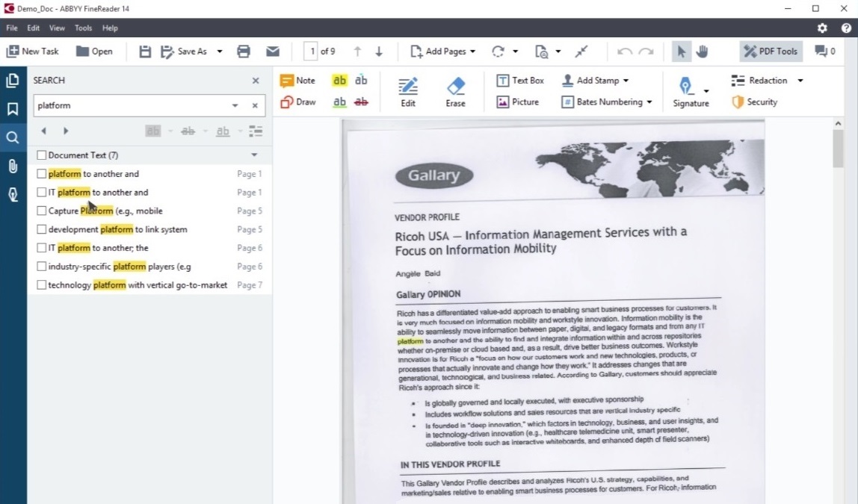Add a Note annotation
The height and width of the screenshot is (504, 858).
[x=297, y=81]
